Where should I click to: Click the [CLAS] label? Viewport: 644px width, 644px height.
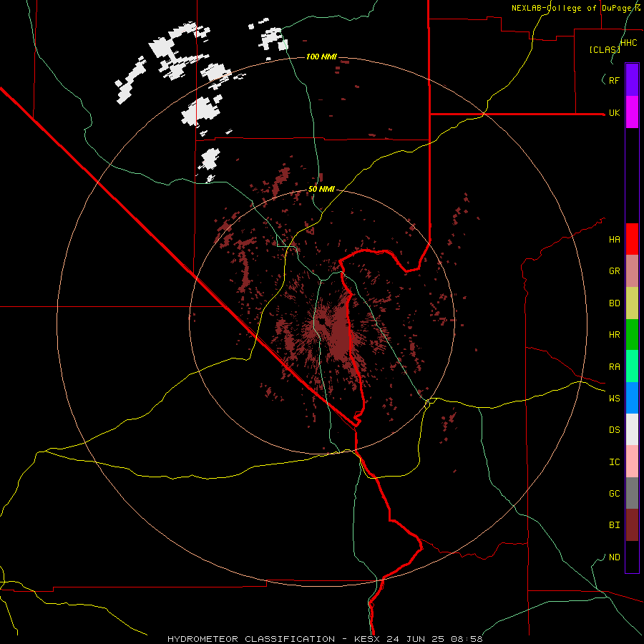[x=604, y=49]
